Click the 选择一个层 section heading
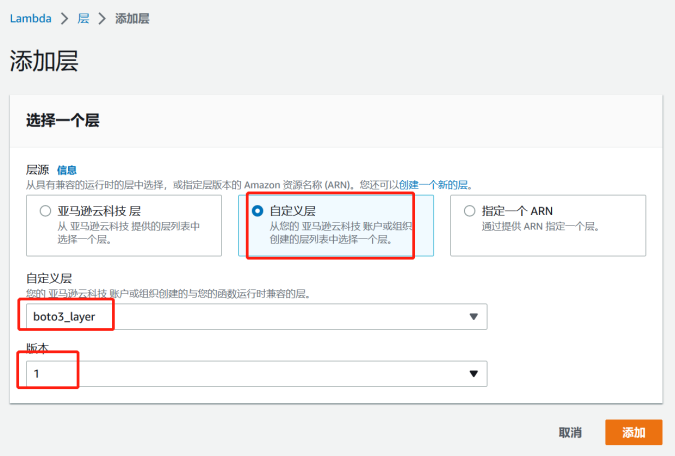This screenshot has width=675, height=456. click(x=63, y=120)
